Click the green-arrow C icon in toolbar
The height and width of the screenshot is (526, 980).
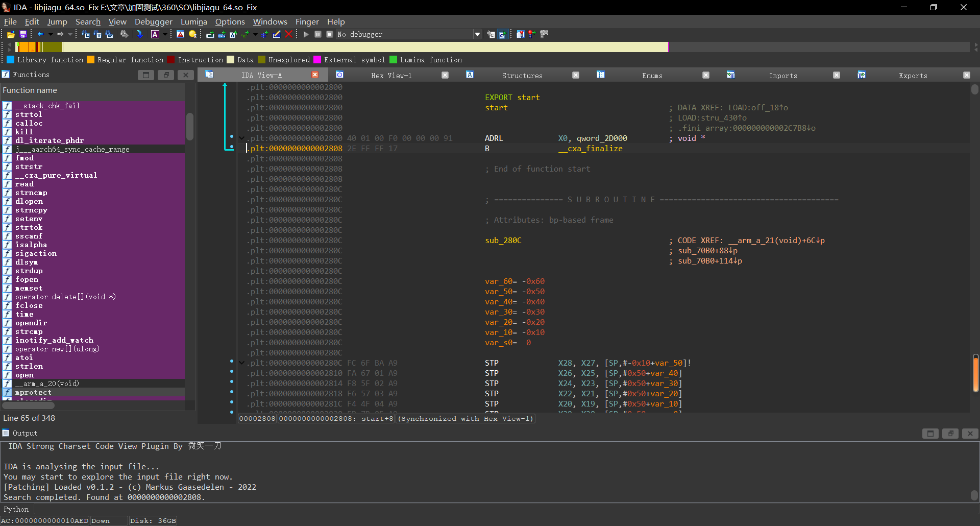pos(502,34)
